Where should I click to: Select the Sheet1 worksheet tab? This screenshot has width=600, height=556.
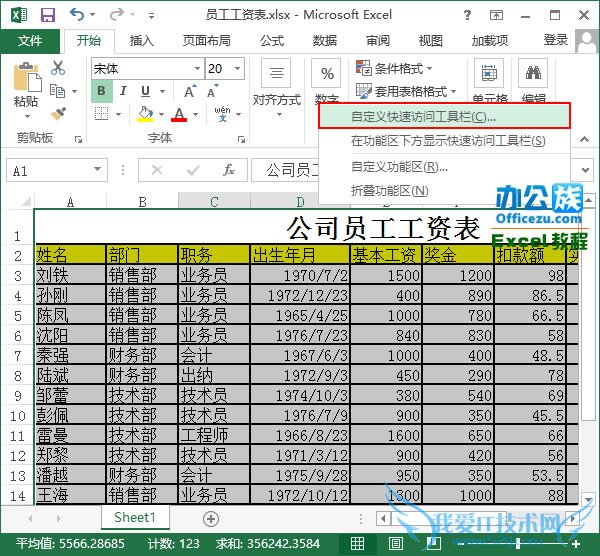[x=135, y=518]
